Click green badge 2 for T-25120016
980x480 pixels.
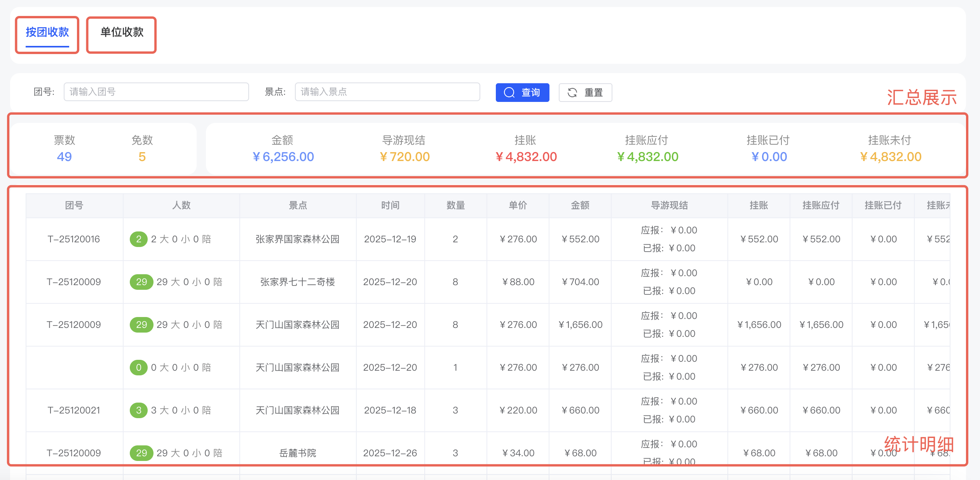[138, 239]
